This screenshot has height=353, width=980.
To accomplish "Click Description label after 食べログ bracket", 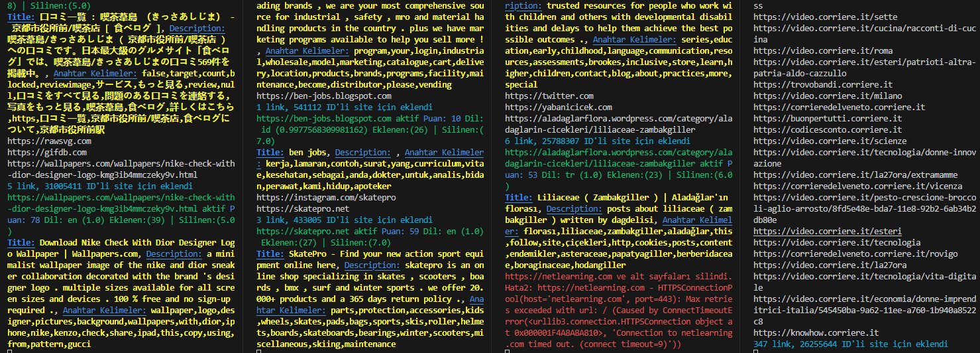I will (199, 28).
